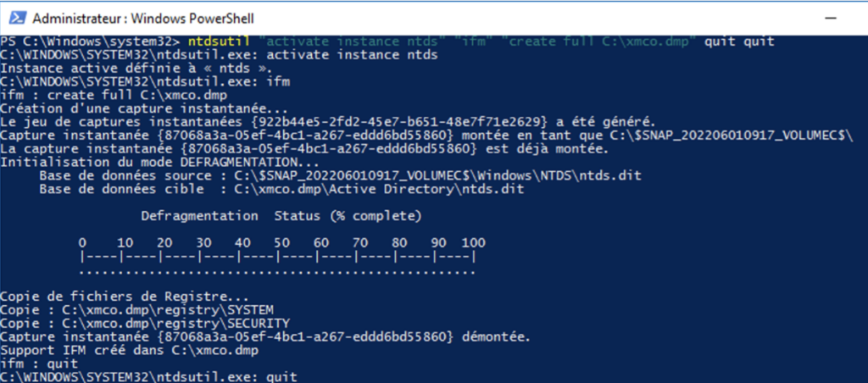Viewport: 868px width, 383px height.
Task: Click the "create full C:\xmco.dmp" quoted argument
Action: [x=601, y=42]
